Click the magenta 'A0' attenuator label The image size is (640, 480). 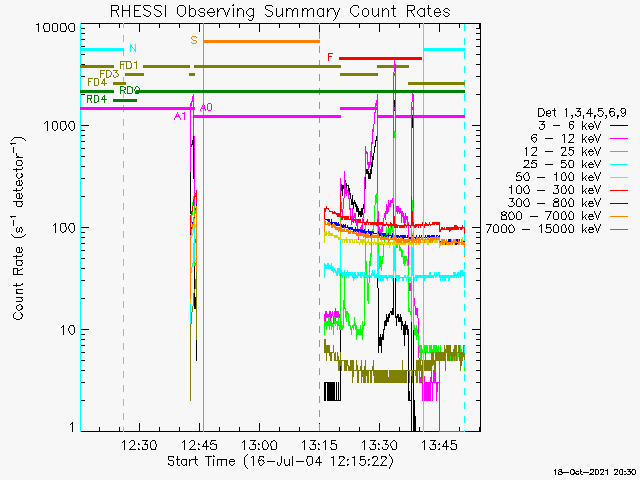[206, 108]
